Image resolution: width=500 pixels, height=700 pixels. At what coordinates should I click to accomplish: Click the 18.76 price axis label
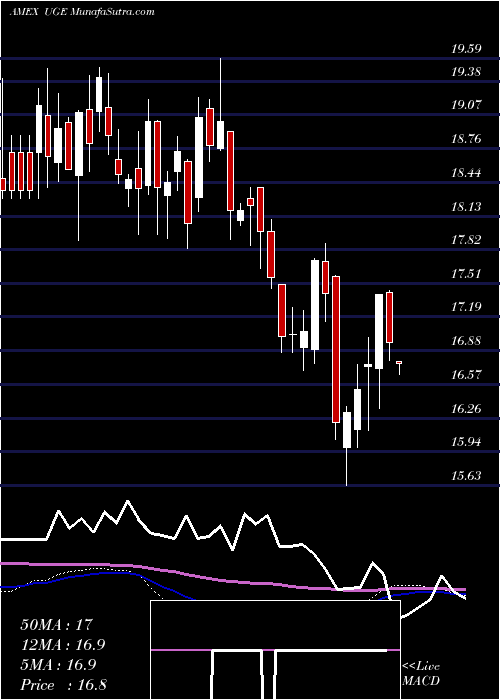[466, 139]
